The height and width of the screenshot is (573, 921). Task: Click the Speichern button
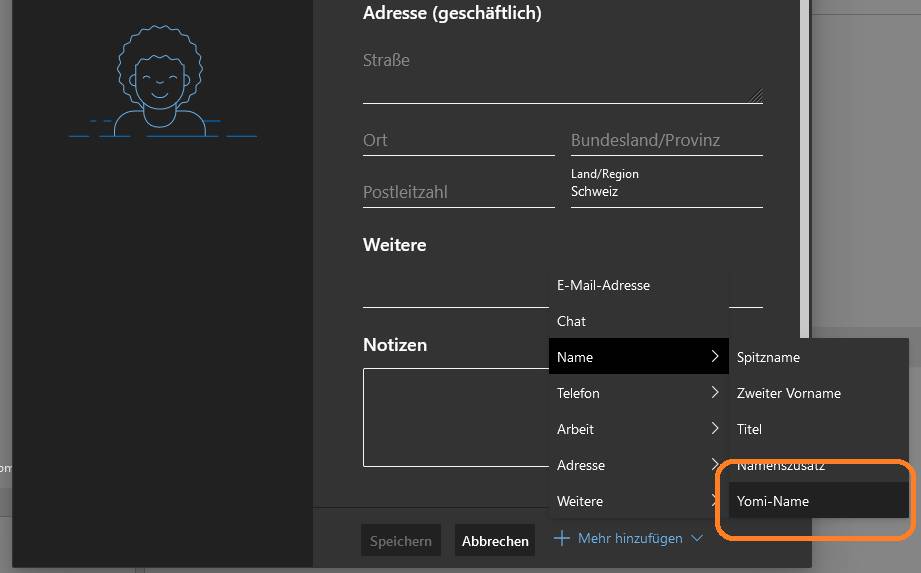400,541
